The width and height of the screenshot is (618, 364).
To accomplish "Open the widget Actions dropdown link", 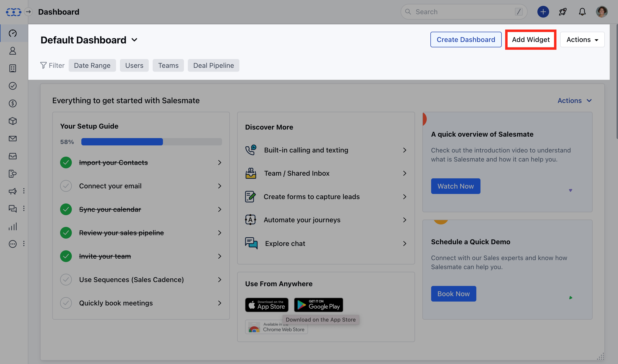I will click(575, 101).
